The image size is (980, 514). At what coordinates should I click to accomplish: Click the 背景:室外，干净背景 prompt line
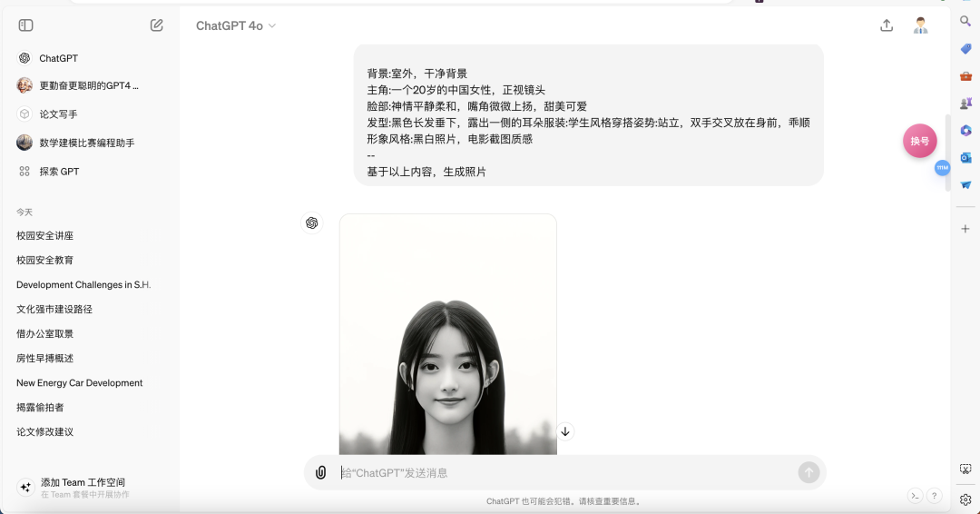(416, 74)
